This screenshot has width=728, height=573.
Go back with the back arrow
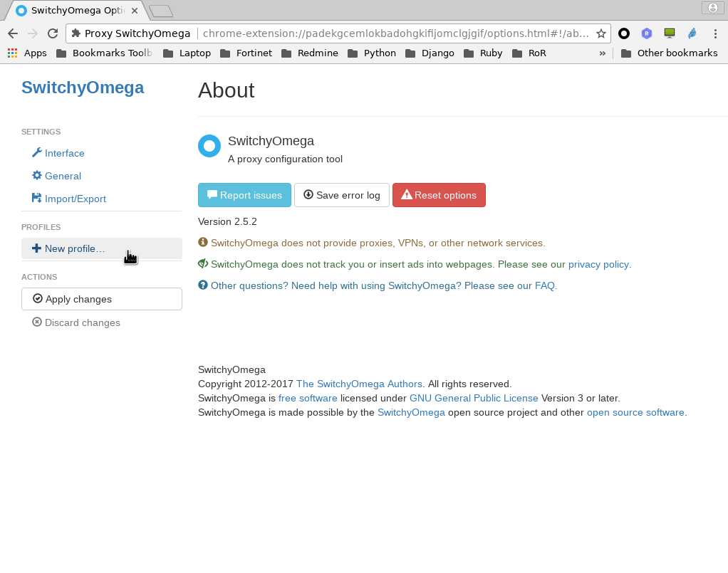[x=13, y=33]
